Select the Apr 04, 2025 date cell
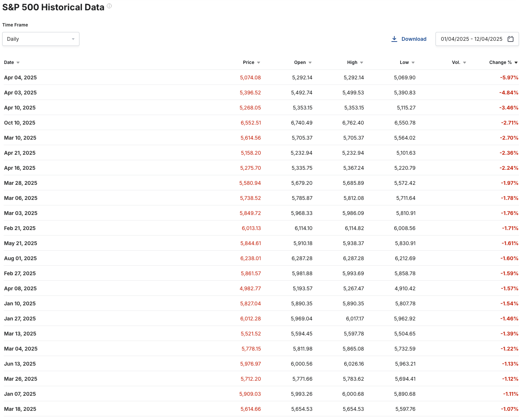Image resolution: width=526 pixels, height=420 pixels. tap(20, 78)
